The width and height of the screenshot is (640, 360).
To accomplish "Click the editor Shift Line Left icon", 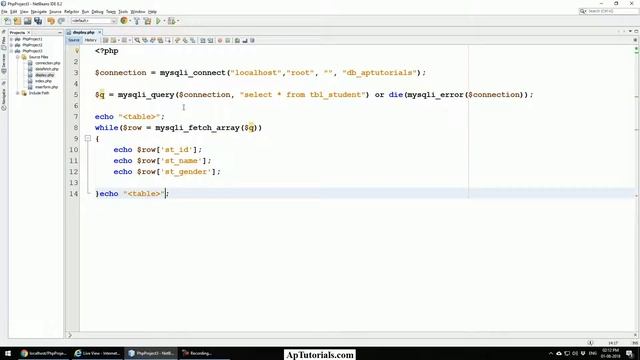I will click(x=203, y=40).
